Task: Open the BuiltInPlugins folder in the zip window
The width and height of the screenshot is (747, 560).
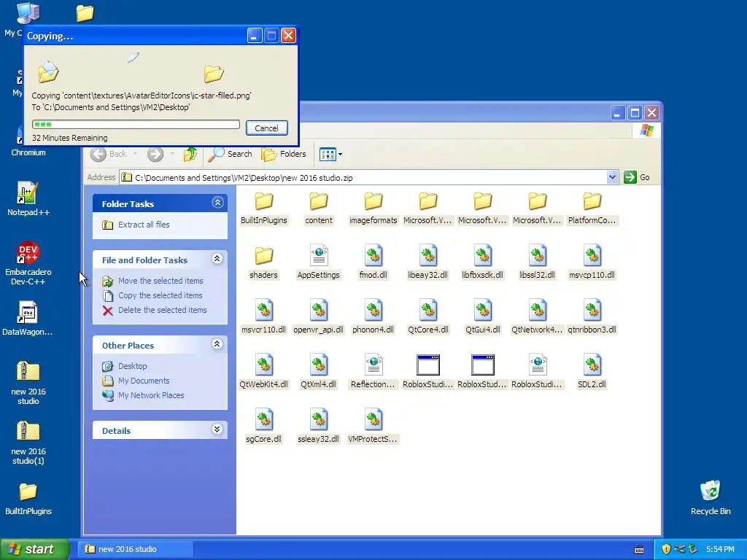Action: coord(263,208)
